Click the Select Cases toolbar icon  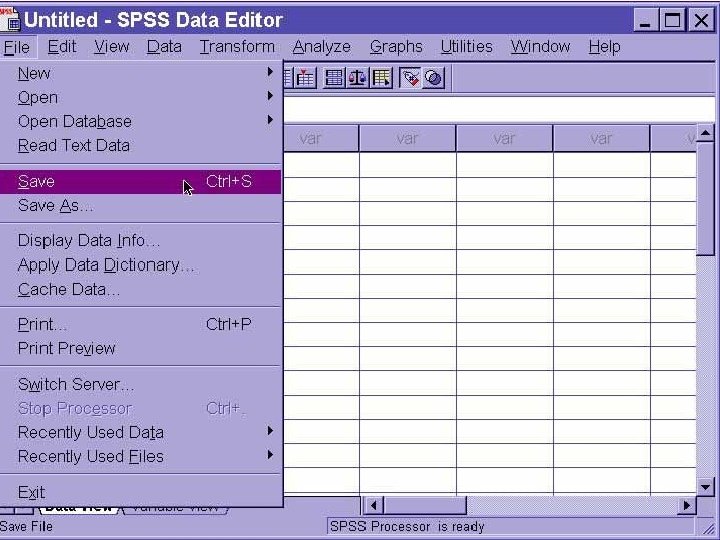pyautogui.click(x=382, y=78)
